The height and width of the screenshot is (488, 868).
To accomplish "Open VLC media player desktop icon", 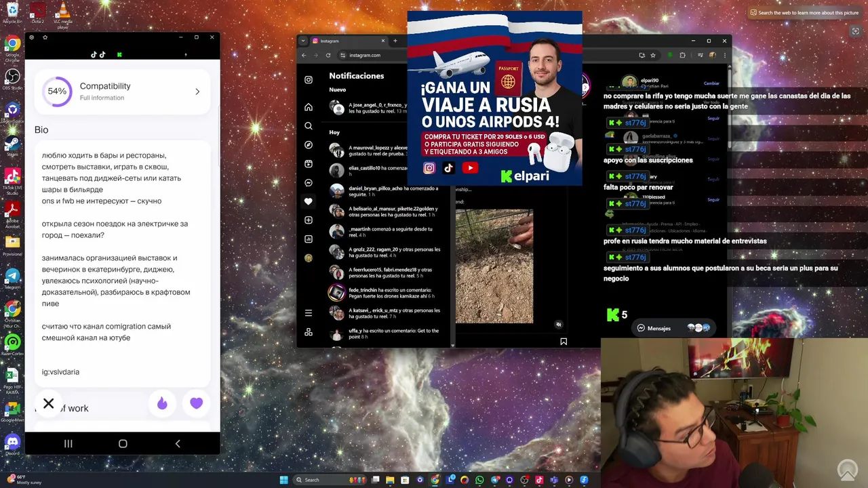I will click(x=63, y=15).
